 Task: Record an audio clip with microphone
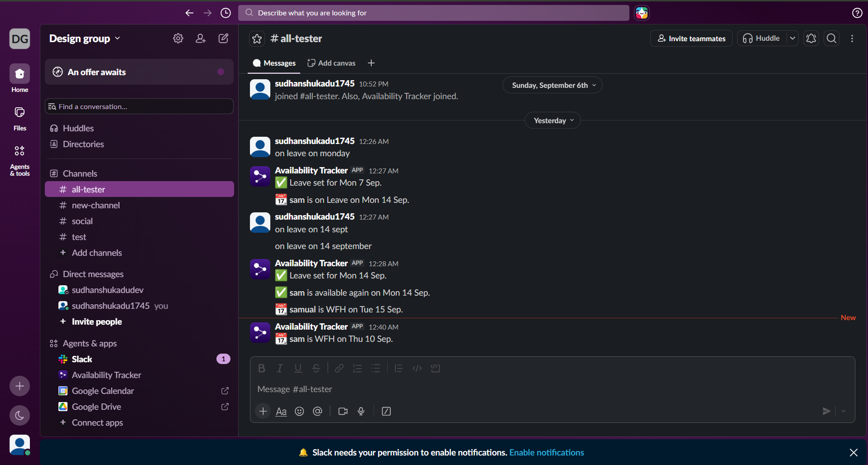(x=361, y=411)
